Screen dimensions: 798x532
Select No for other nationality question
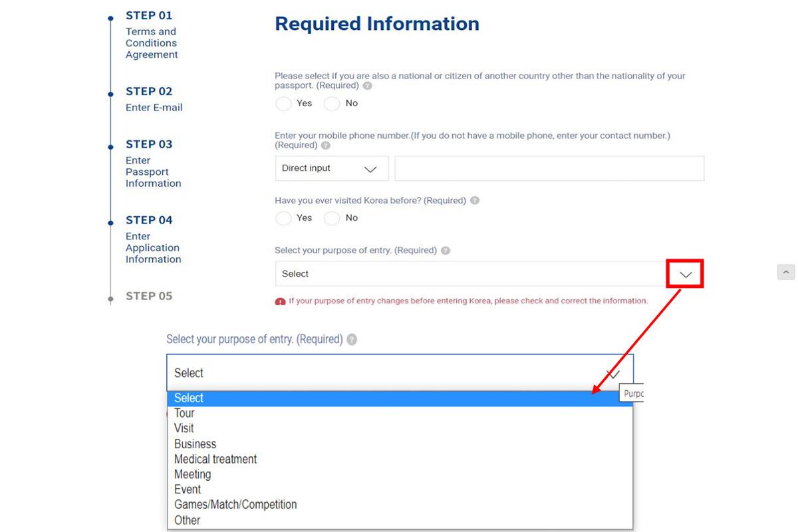pos(332,104)
